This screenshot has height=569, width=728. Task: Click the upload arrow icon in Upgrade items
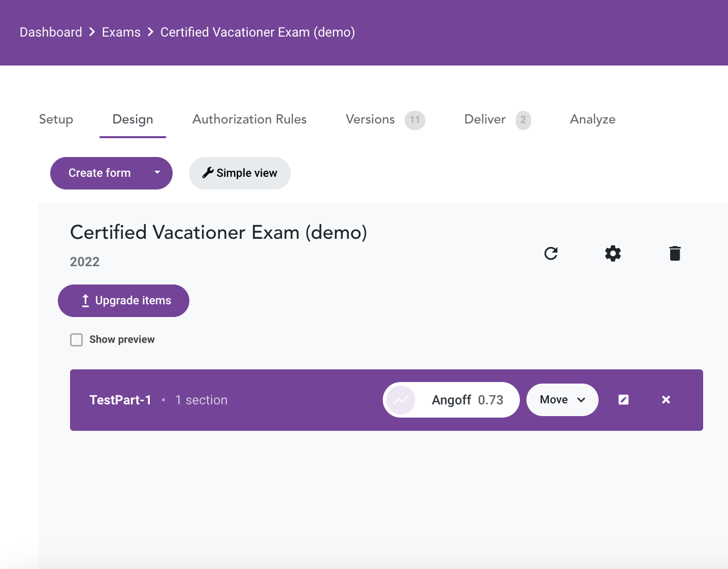point(86,301)
